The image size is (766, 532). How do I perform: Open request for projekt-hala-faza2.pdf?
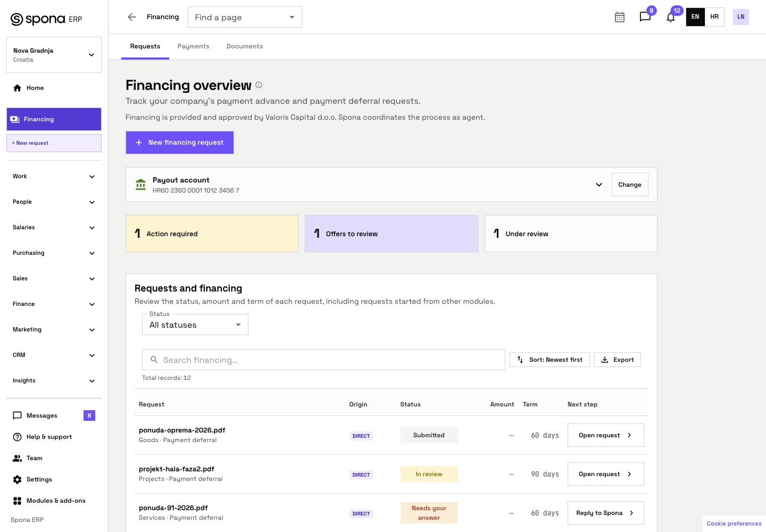pos(606,474)
